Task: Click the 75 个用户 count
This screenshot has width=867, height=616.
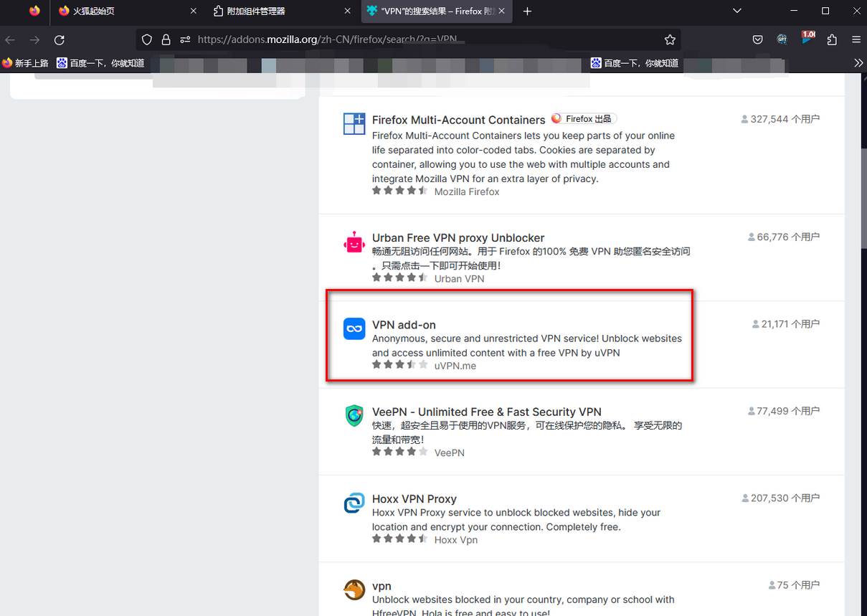Action: click(x=794, y=585)
